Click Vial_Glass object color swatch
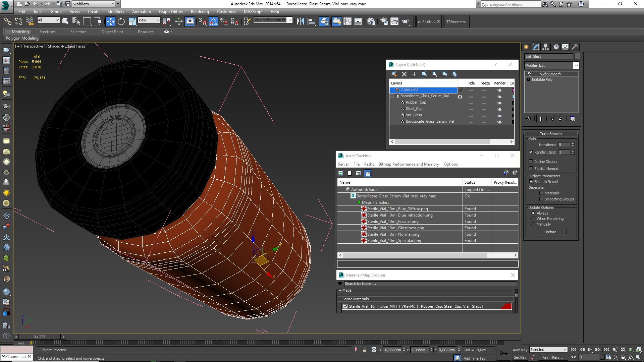The height and width of the screenshot is (362, 644). (577, 56)
